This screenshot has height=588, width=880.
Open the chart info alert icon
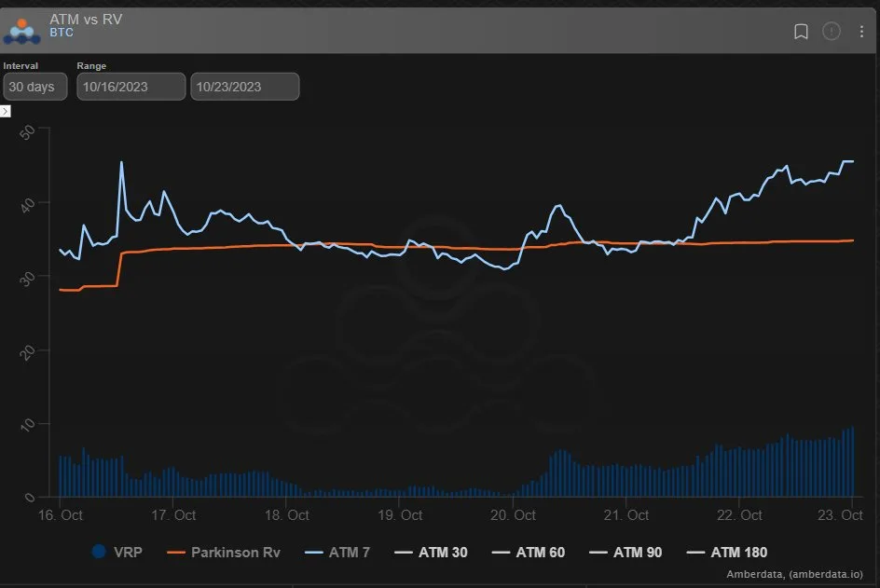click(832, 31)
